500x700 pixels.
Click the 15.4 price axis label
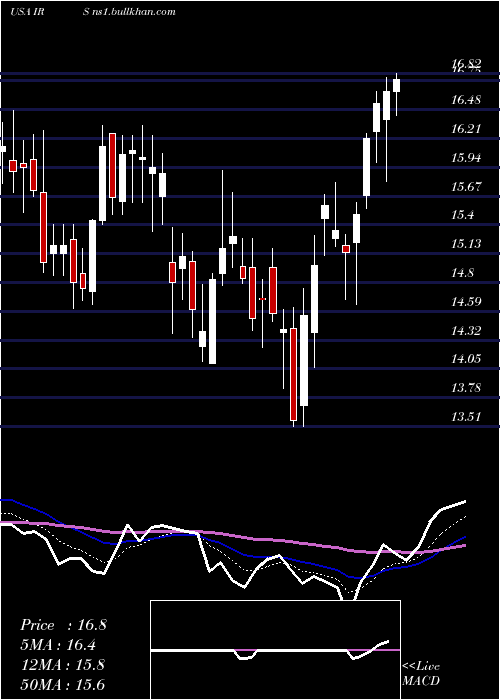[462, 215]
